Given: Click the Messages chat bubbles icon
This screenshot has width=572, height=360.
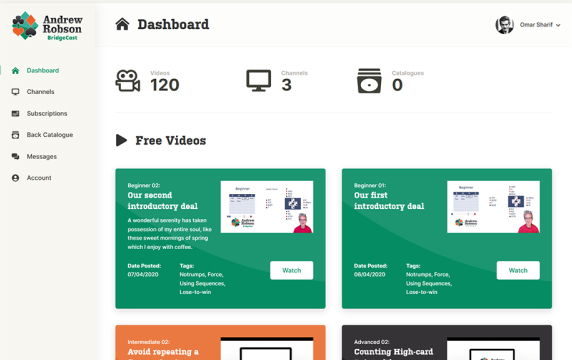Looking at the screenshot, I should click(15, 156).
